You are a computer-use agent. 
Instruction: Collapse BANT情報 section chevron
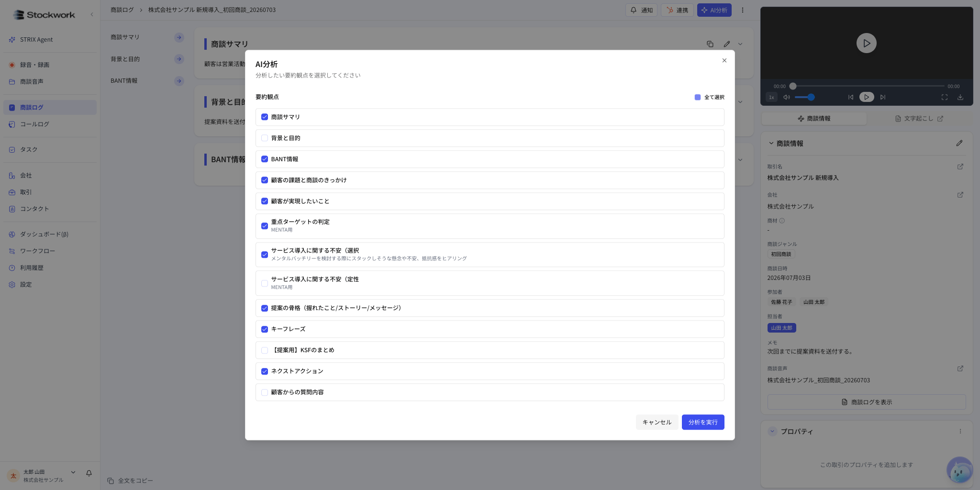coord(740,160)
